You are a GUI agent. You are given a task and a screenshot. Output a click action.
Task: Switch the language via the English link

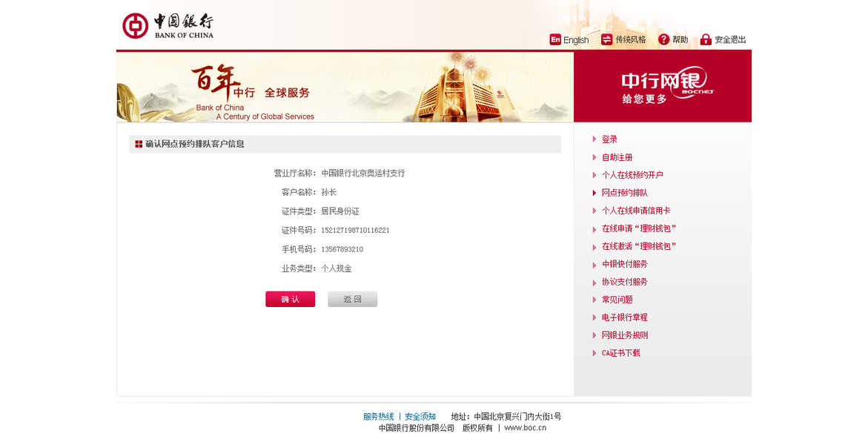tap(576, 40)
